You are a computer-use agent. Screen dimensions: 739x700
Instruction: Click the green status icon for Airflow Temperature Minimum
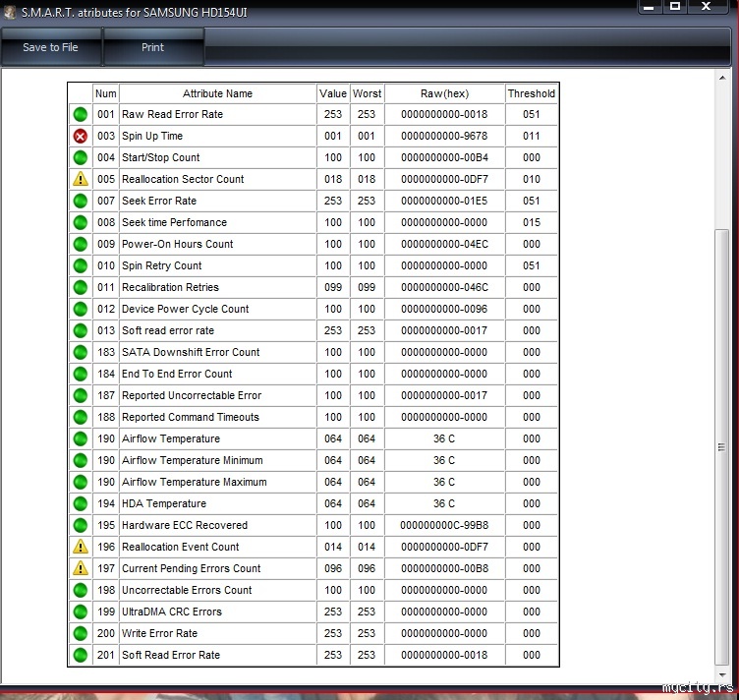(x=81, y=460)
